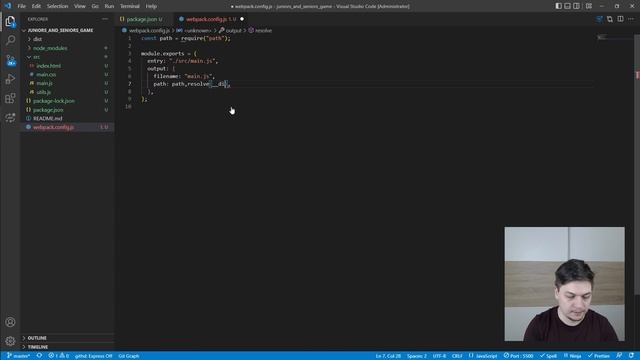This screenshot has width=640, height=360.
Task: Click Ln 7, Col 28 cursor position
Action: pyautogui.click(x=388, y=356)
